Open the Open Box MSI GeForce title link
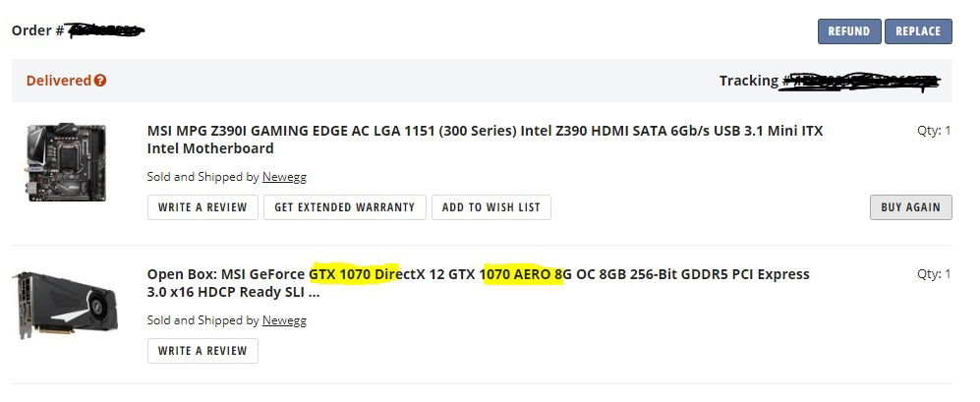 [478, 283]
